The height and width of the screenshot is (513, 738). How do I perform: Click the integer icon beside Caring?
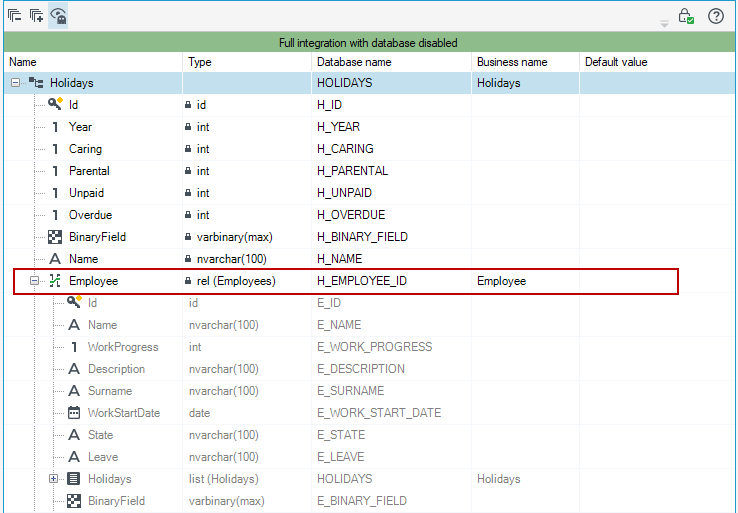tap(55, 149)
